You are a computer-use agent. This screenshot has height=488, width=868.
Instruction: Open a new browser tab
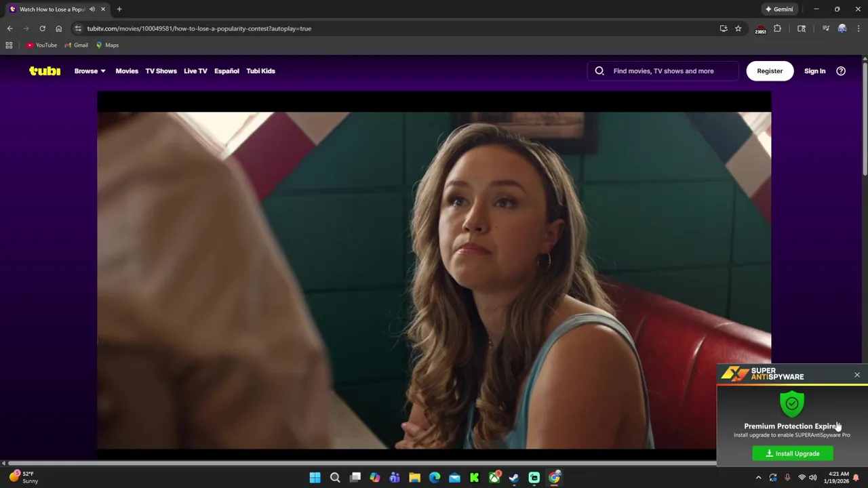119,9
